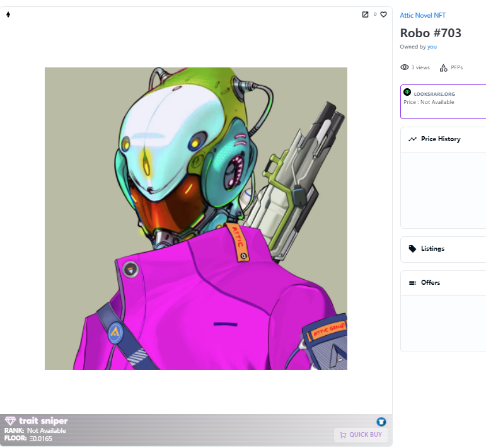Click 'Price : Not Available' text
486x448 pixels.
pos(429,102)
